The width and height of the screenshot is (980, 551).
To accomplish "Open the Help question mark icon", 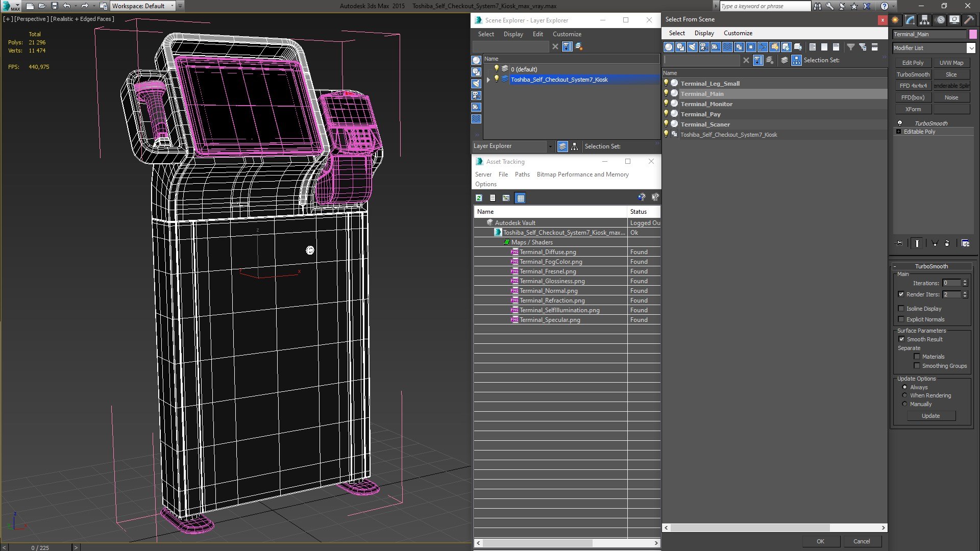I will pyautogui.click(x=885, y=6).
